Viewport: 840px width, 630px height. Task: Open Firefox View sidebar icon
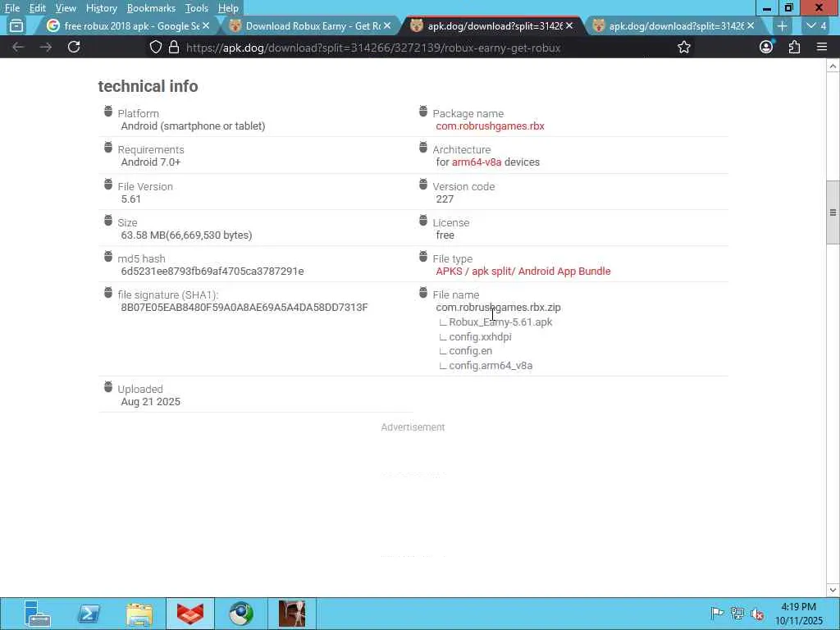pos(16,25)
